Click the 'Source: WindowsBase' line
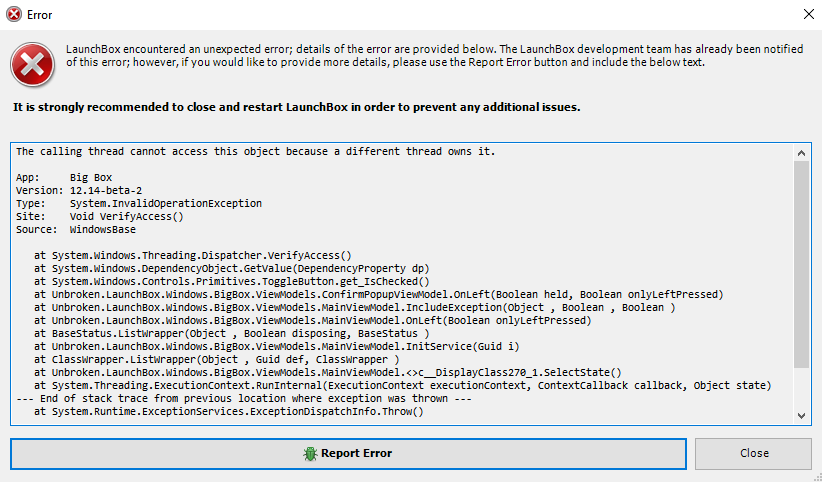 point(75,230)
